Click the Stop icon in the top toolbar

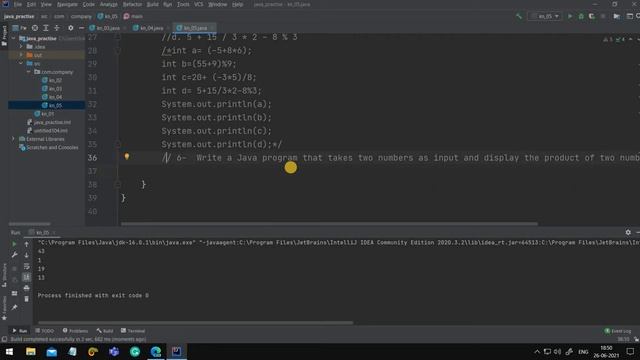tap(603, 16)
